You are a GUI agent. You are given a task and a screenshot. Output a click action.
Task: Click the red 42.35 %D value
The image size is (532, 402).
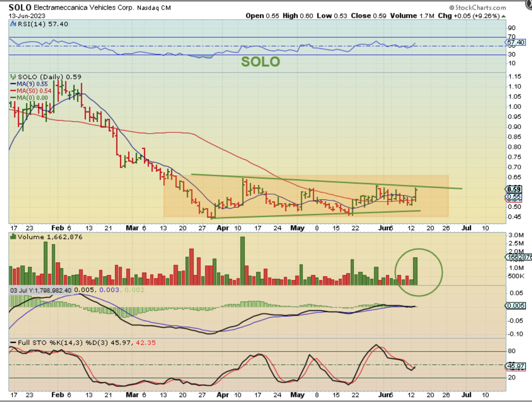click(146, 343)
